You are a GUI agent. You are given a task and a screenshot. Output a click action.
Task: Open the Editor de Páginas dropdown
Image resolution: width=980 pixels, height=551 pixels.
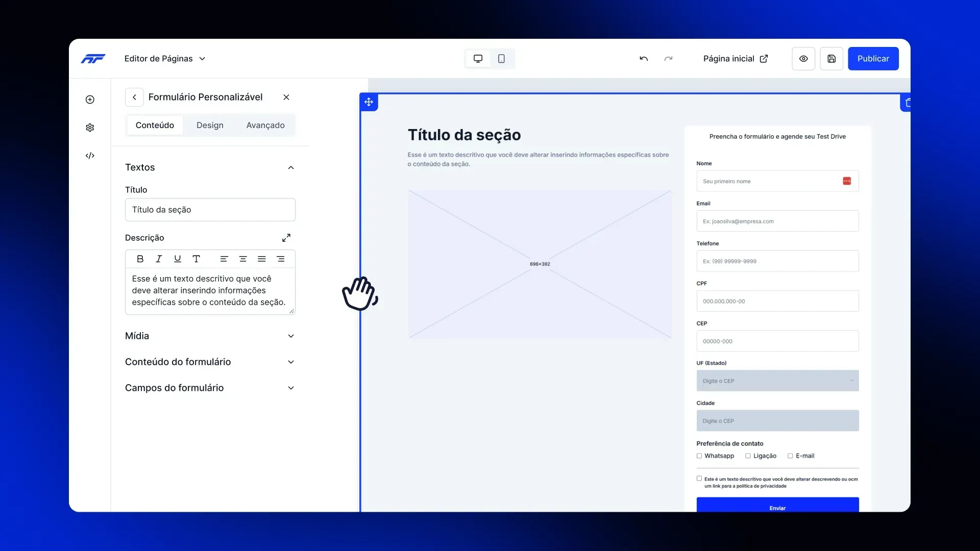pyautogui.click(x=165, y=59)
